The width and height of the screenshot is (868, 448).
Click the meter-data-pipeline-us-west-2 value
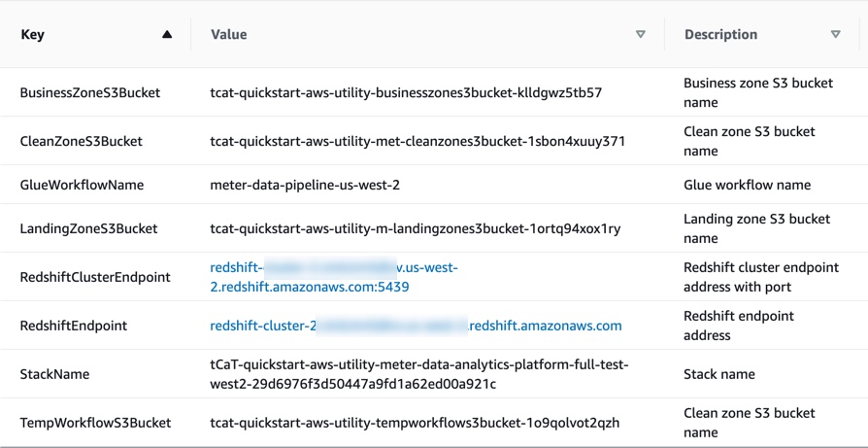(x=305, y=185)
